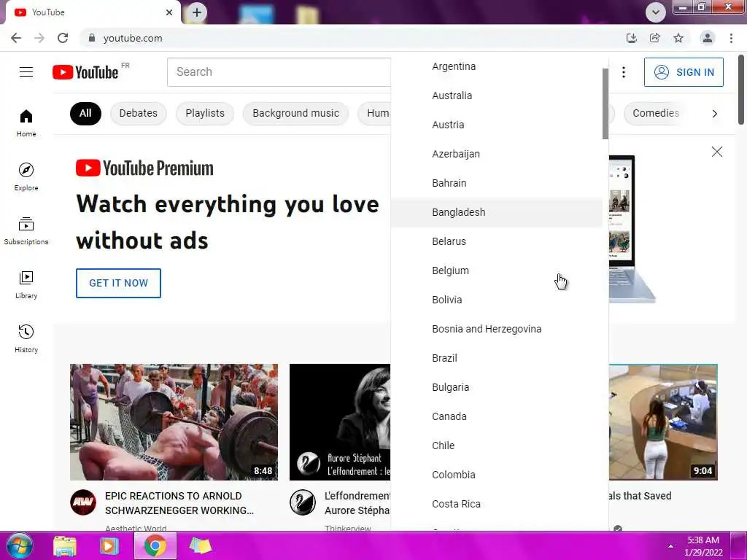Open the Aesthetic World channel avatar
The height and width of the screenshot is (560, 747).
point(83,502)
